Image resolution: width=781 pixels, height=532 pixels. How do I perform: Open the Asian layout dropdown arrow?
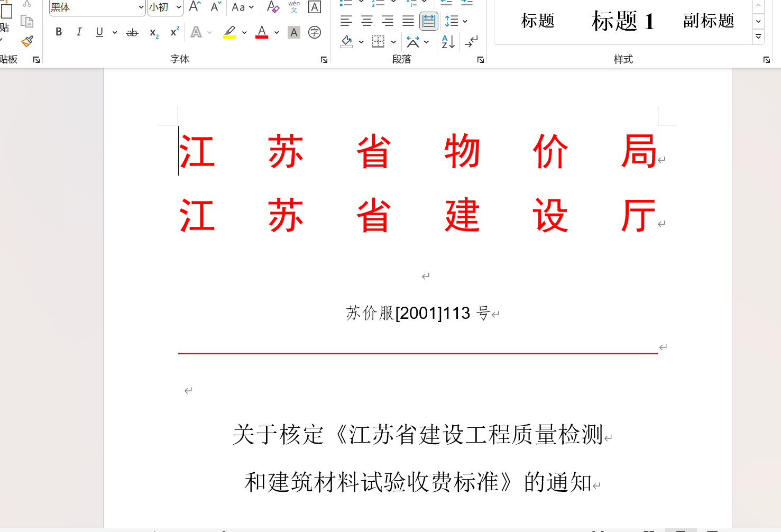click(426, 42)
